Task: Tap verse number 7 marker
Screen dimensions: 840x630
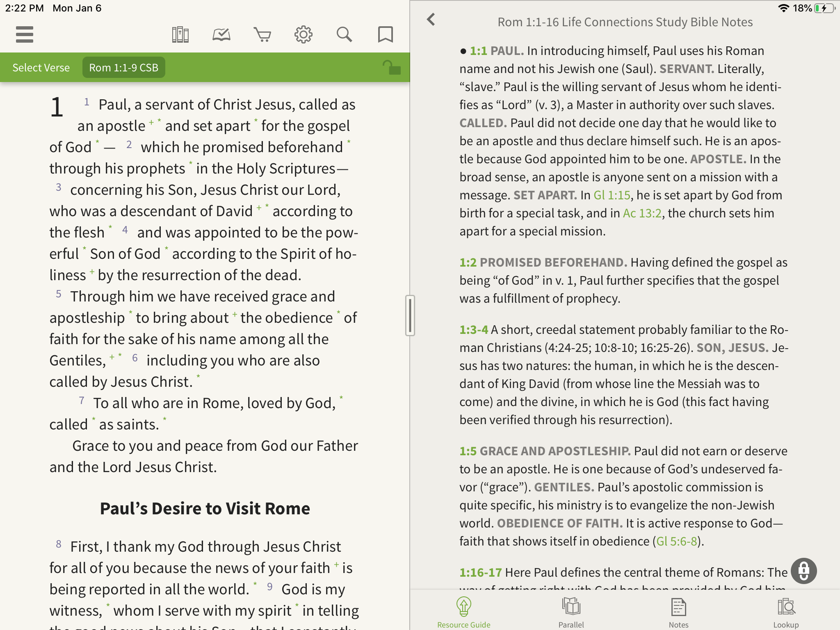Action: click(82, 400)
